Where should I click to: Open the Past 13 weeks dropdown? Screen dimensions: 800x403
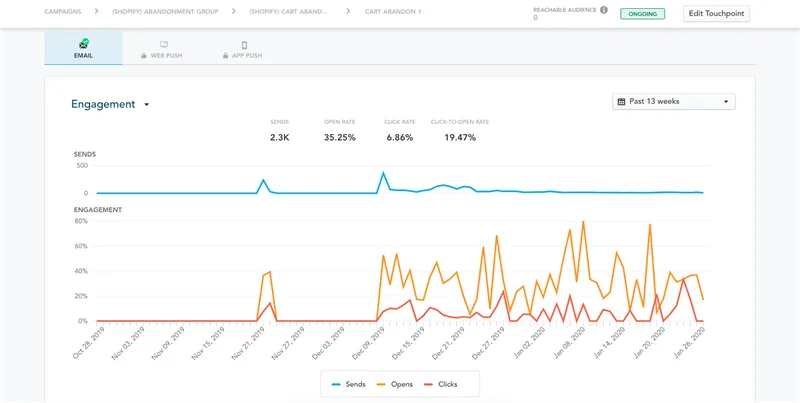click(x=673, y=102)
